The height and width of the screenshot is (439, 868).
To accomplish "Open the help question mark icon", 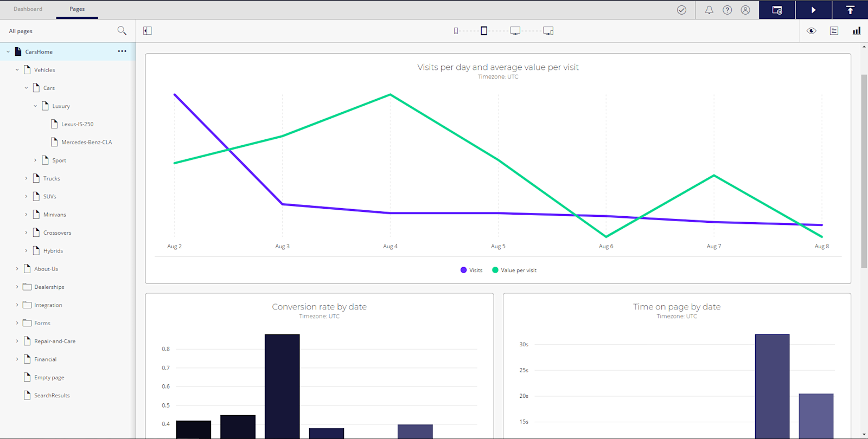I will (727, 10).
